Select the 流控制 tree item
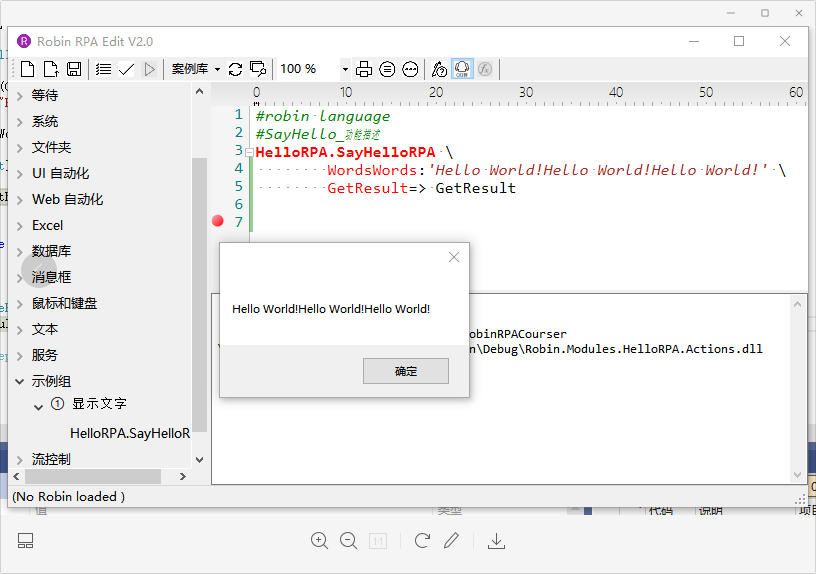The image size is (816, 574). [51, 460]
